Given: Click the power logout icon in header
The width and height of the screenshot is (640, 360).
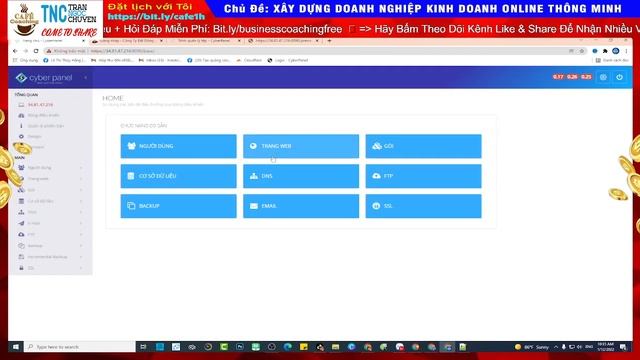Looking at the screenshot, I should point(620,77).
